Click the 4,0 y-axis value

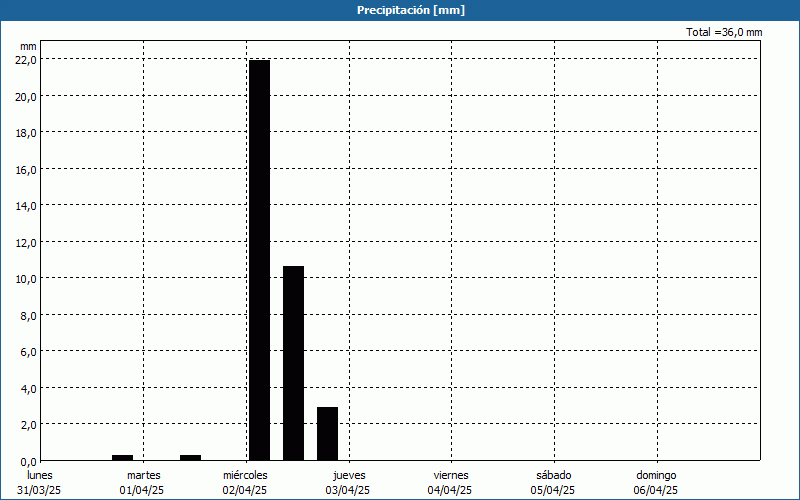point(29,389)
